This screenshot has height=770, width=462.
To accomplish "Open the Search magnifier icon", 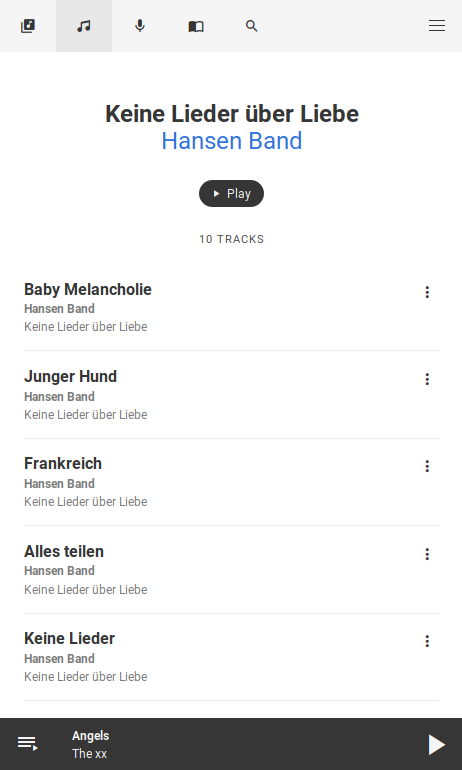I will click(252, 26).
